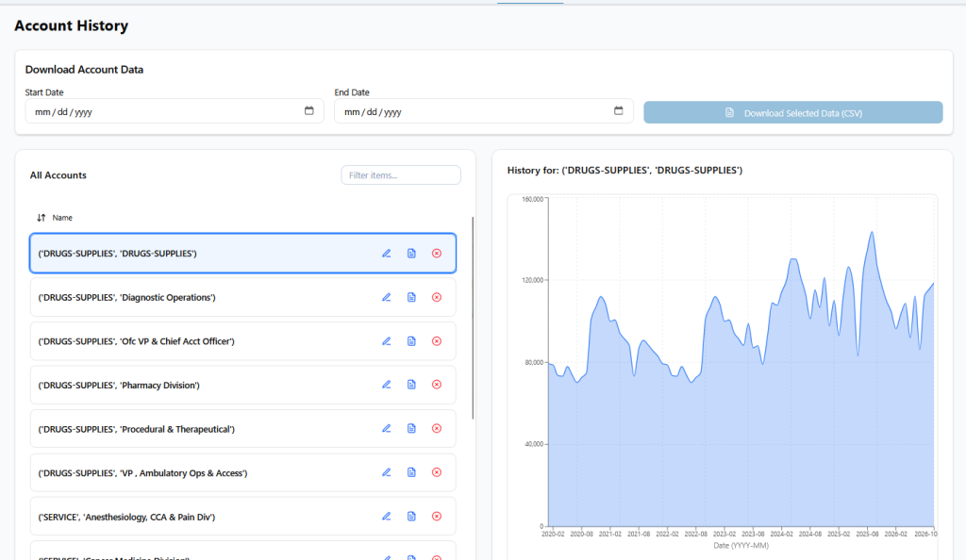The width and height of the screenshot is (966, 560).
Task: Focus the End Date mm/dd/yyyy field
Action: [x=484, y=111]
